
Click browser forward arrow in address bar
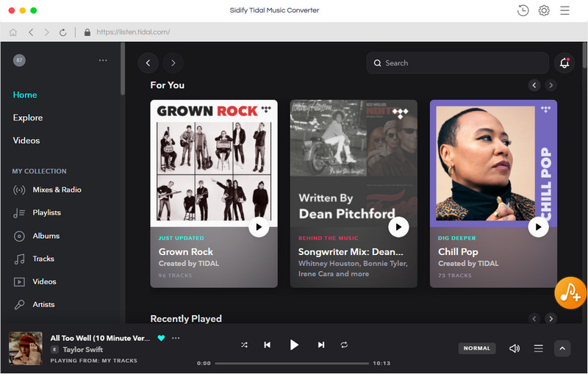(46, 32)
